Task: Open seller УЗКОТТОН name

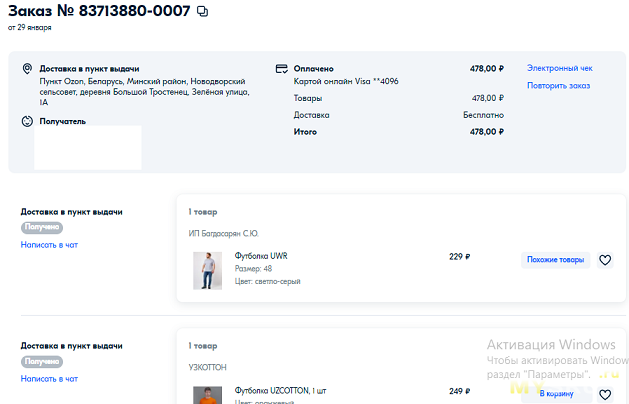Action: 207,367
